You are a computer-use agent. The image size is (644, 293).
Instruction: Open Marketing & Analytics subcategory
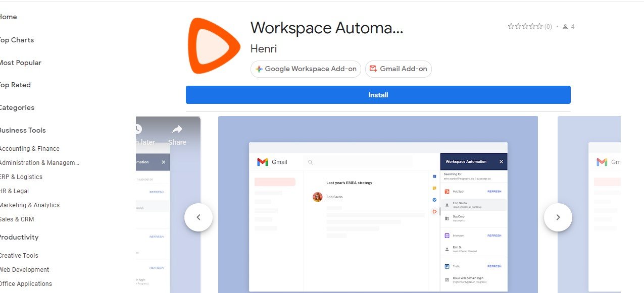coord(29,205)
